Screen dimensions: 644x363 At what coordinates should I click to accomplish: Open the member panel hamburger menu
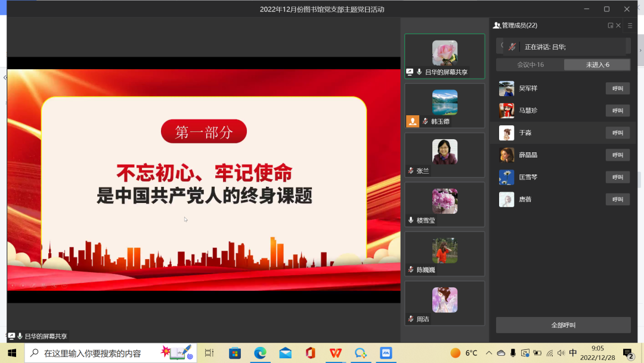point(630,26)
